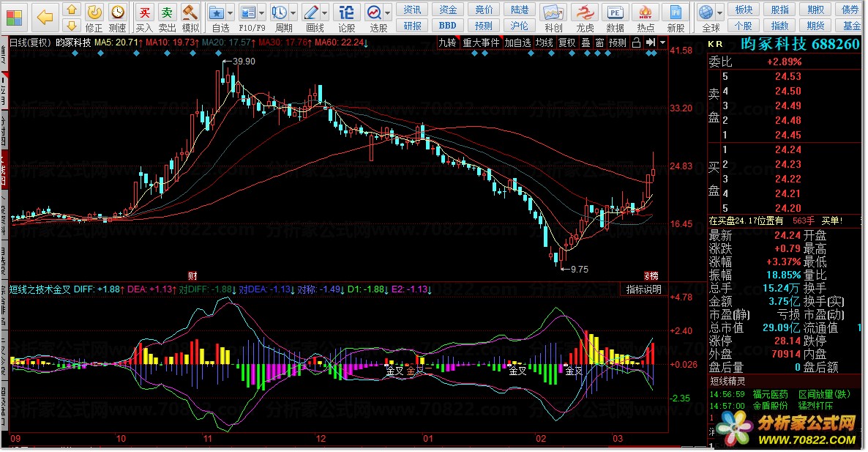Switch to the 股指 tab
The height and width of the screenshot is (452, 868).
780,10
